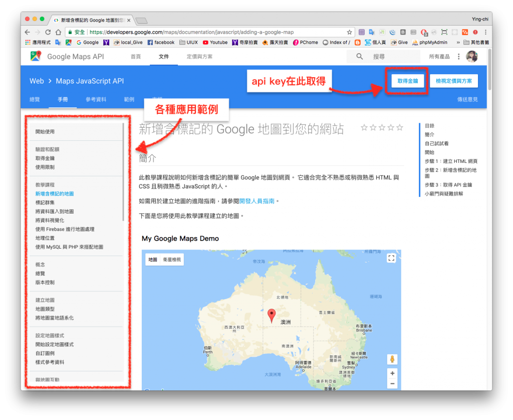This screenshot has width=513, height=420.
Task: Click the 取得金鑰 button
Action: click(x=408, y=81)
